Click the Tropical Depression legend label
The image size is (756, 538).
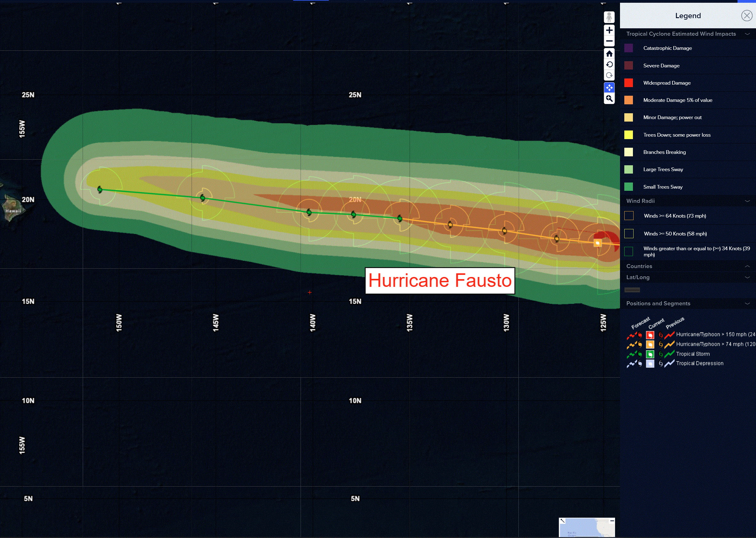[x=700, y=363]
